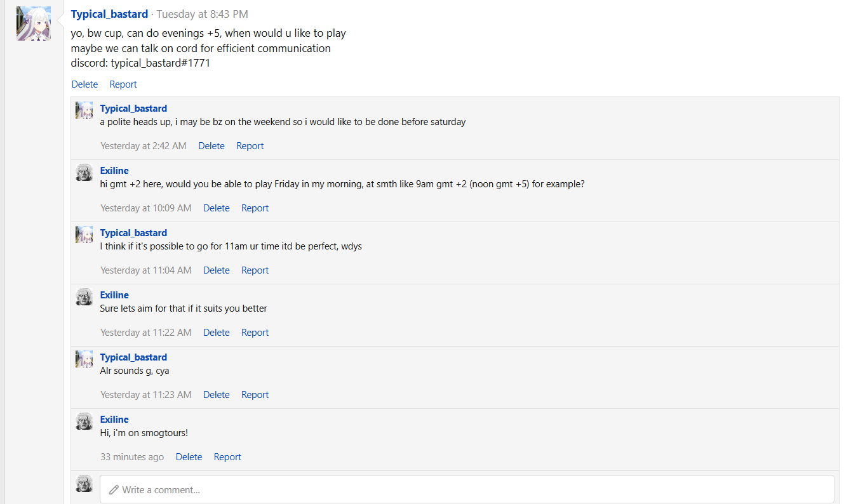Screen dimensions: 844x504
Task: Click Exiline's avatar on smogtours comment
Action: pos(84,421)
